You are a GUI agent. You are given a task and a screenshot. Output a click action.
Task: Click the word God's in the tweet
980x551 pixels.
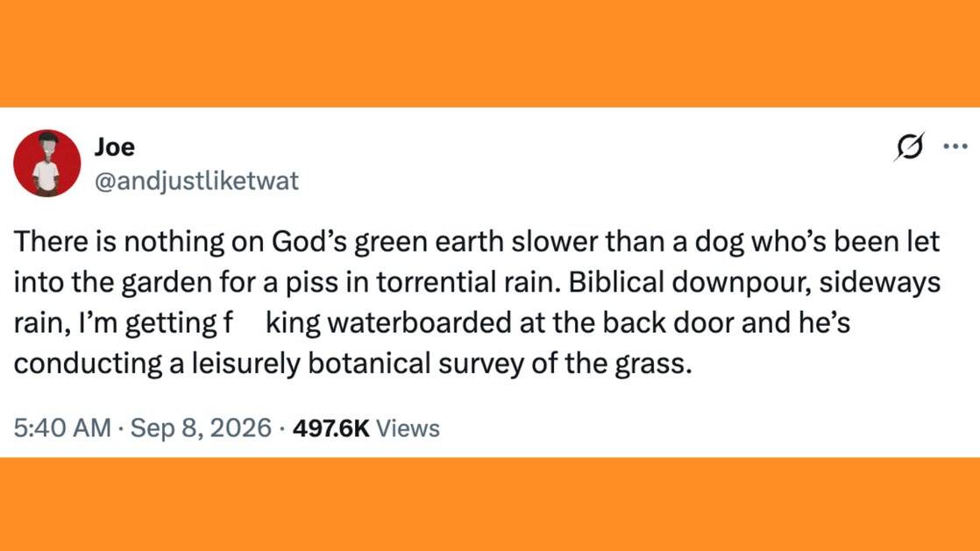[309, 242]
